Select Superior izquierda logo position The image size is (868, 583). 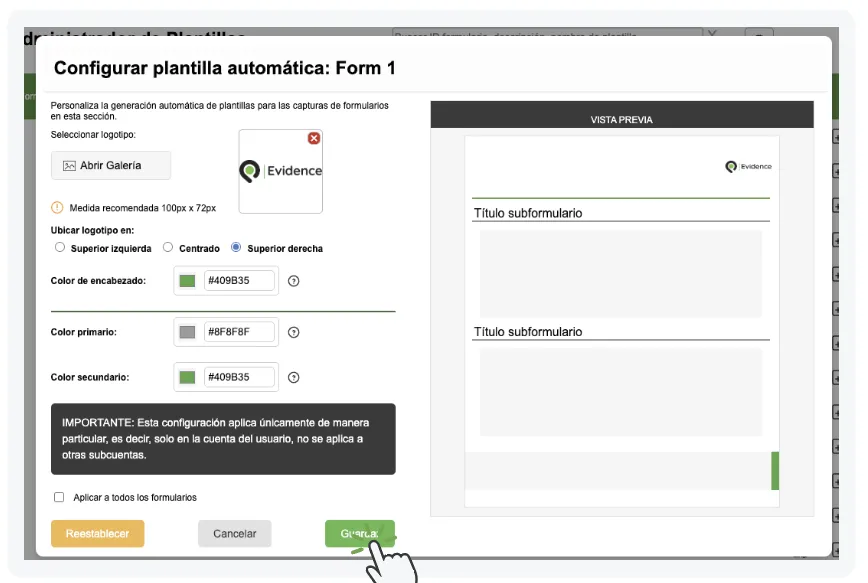click(60, 247)
